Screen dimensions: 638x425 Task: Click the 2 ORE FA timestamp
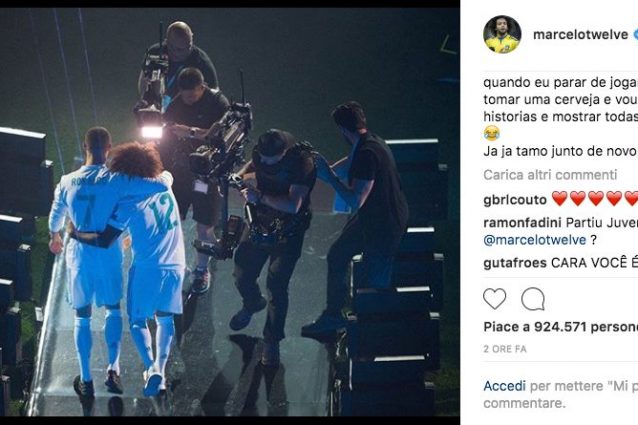point(505,349)
